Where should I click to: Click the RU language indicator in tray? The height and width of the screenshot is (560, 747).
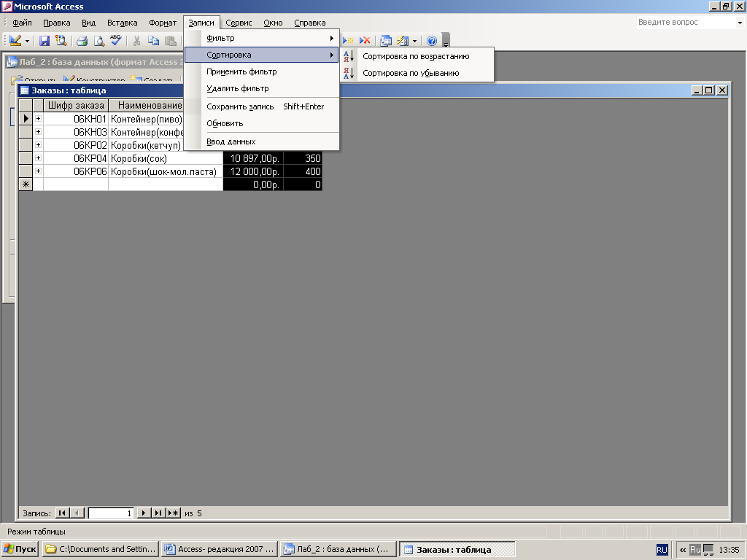tap(662, 550)
